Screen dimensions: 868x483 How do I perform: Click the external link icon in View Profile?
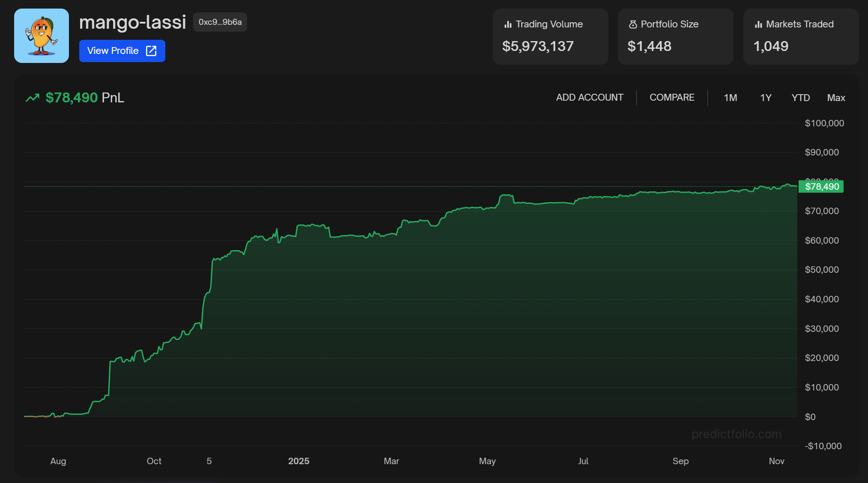(x=151, y=51)
